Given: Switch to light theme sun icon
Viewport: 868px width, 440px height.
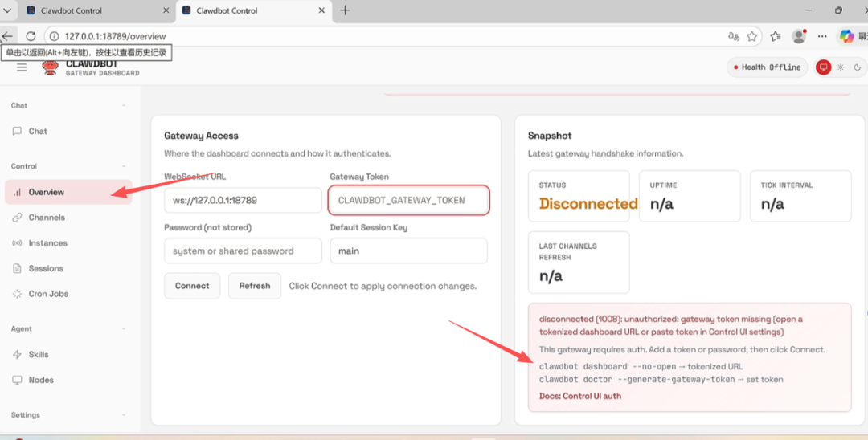Looking at the screenshot, I should (840, 67).
